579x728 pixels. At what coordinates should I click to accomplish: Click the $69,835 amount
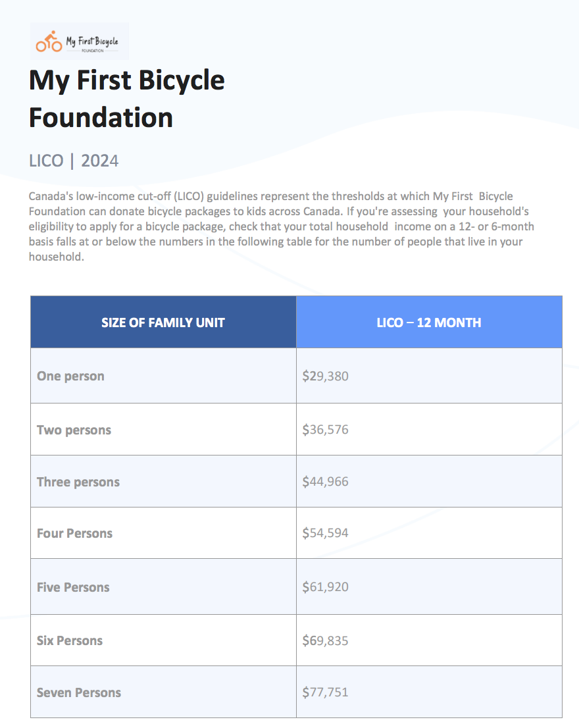point(325,640)
